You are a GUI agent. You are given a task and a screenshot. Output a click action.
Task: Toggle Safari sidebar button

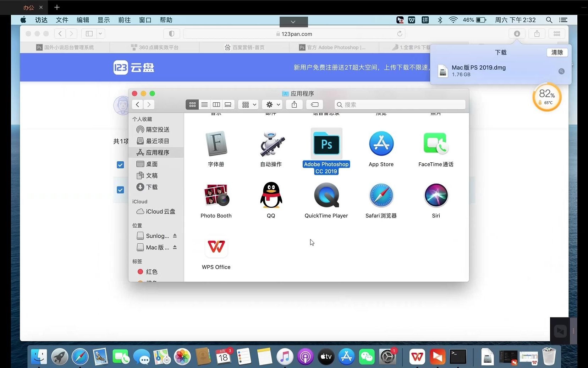tap(89, 34)
